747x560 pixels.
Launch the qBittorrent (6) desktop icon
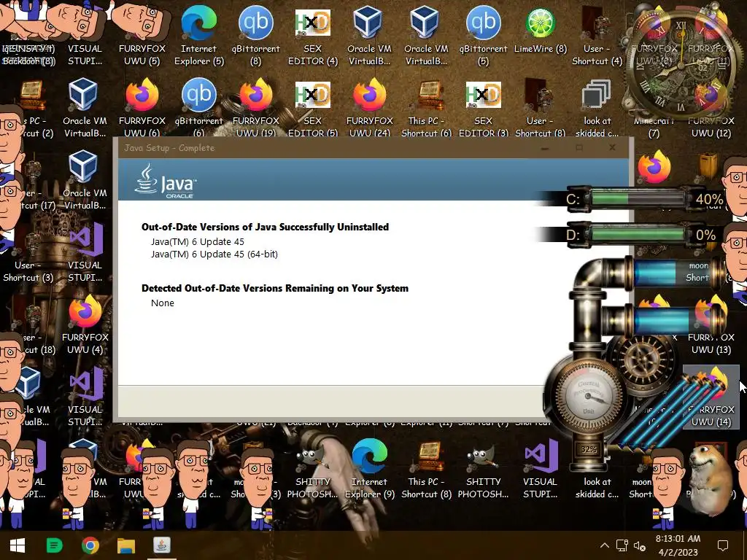click(198, 108)
